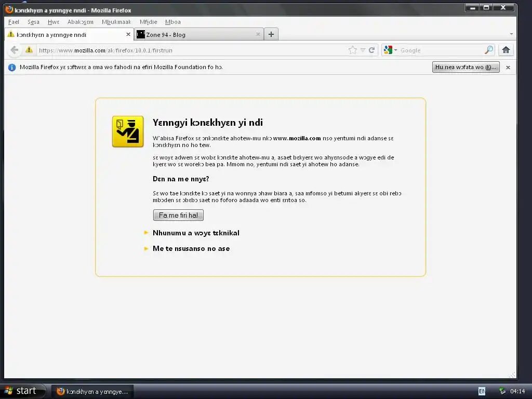Select the 'kɔnɛkhyɛn a yɛnngye nndi' tab
532x399 pixels.
69,34
